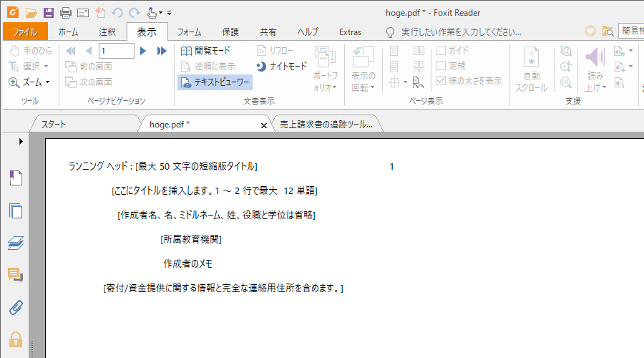Image resolution: width=644 pixels, height=358 pixels.
Task: Undo the last action with the Undo arrow
Action: tap(117, 13)
